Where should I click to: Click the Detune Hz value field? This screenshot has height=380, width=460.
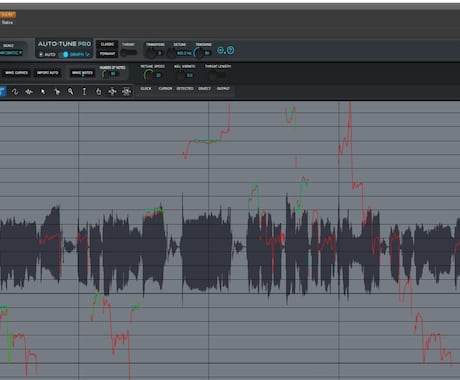pyautogui.click(x=184, y=53)
